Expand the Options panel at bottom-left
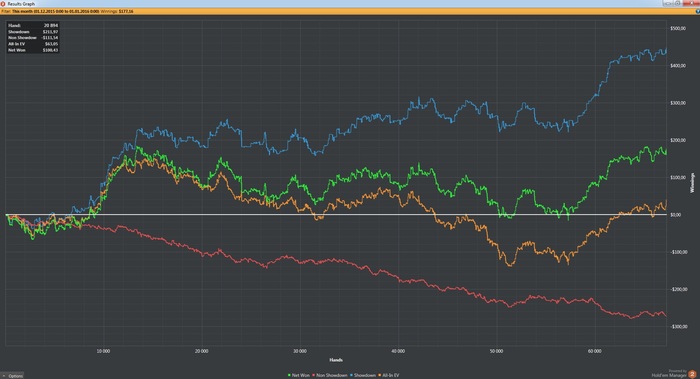 pos(12,375)
